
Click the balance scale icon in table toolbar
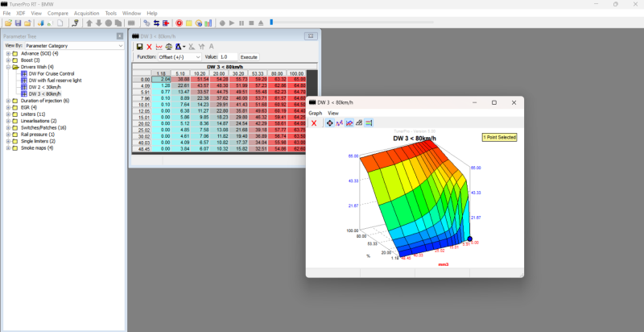(169, 47)
